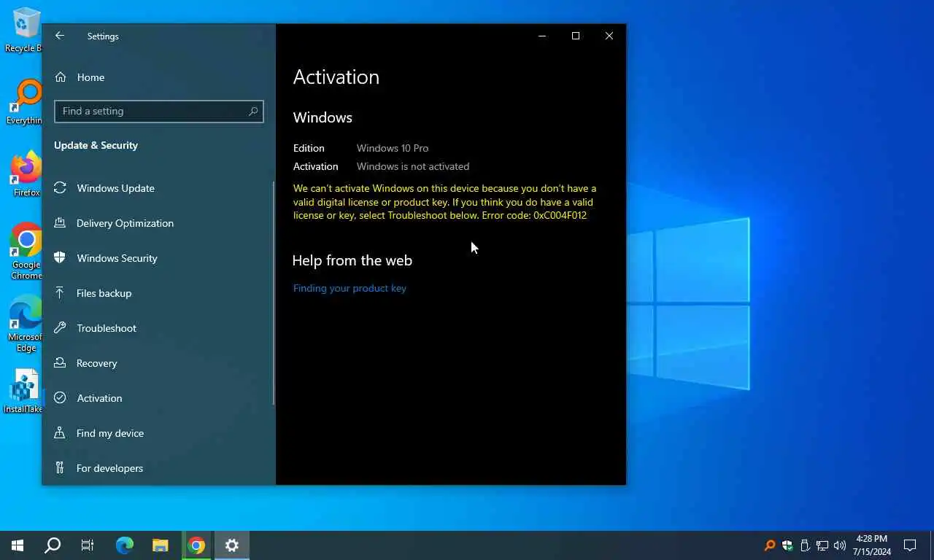This screenshot has height=560, width=934.
Task: Click the safely remove hardware tray icon
Action: [805, 545]
